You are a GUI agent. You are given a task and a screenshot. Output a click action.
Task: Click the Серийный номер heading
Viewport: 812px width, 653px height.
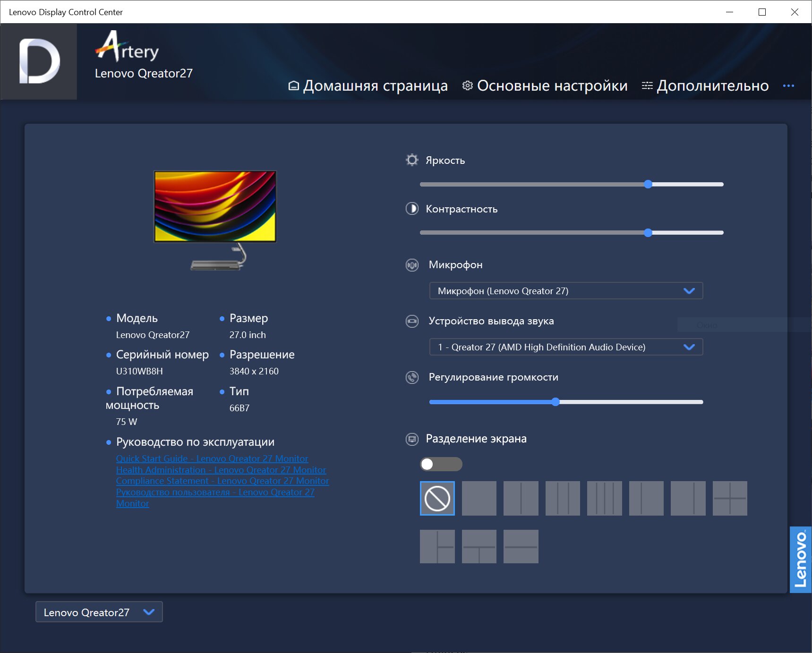162,355
